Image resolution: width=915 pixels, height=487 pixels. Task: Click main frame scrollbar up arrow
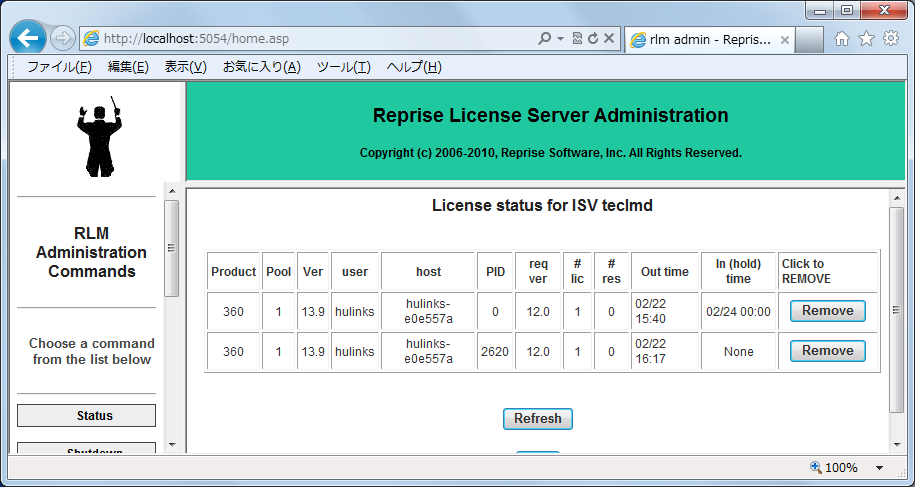(x=897, y=198)
